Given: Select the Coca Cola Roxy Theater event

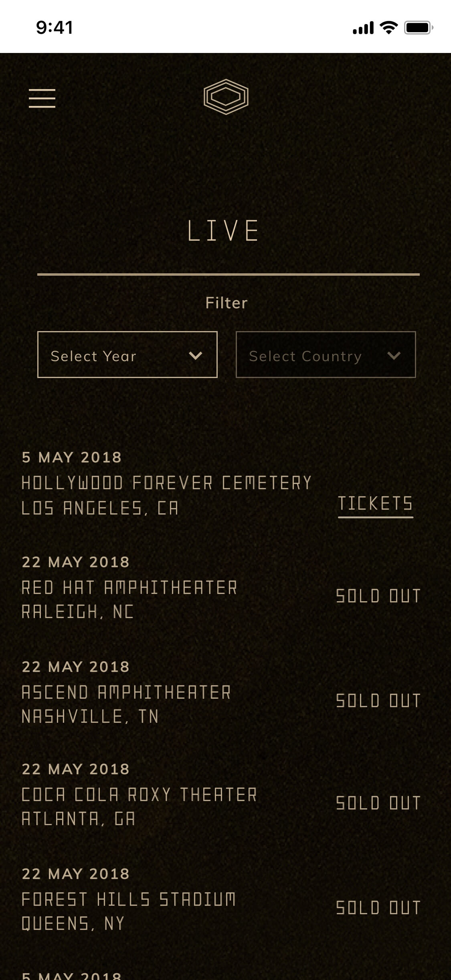Looking at the screenshot, I should click(139, 795).
